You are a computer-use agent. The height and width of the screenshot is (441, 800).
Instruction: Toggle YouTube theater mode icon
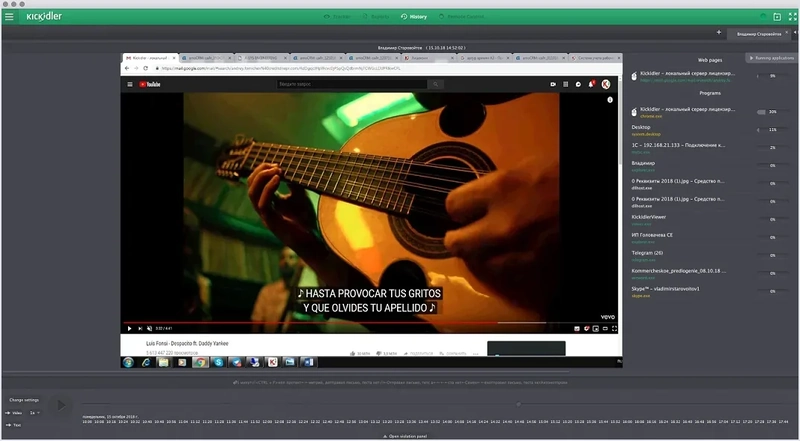click(x=605, y=329)
